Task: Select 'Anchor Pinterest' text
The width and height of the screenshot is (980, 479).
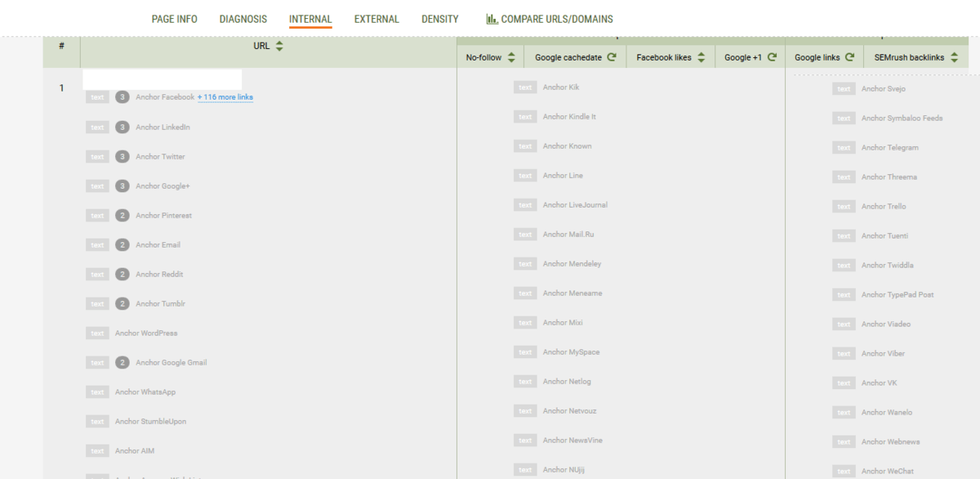Action: (x=164, y=216)
